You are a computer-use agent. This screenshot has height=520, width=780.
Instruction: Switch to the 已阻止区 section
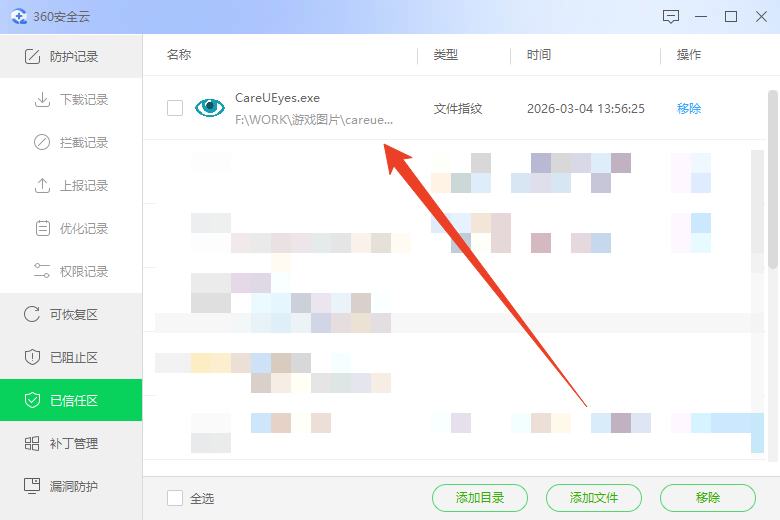click(72, 358)
